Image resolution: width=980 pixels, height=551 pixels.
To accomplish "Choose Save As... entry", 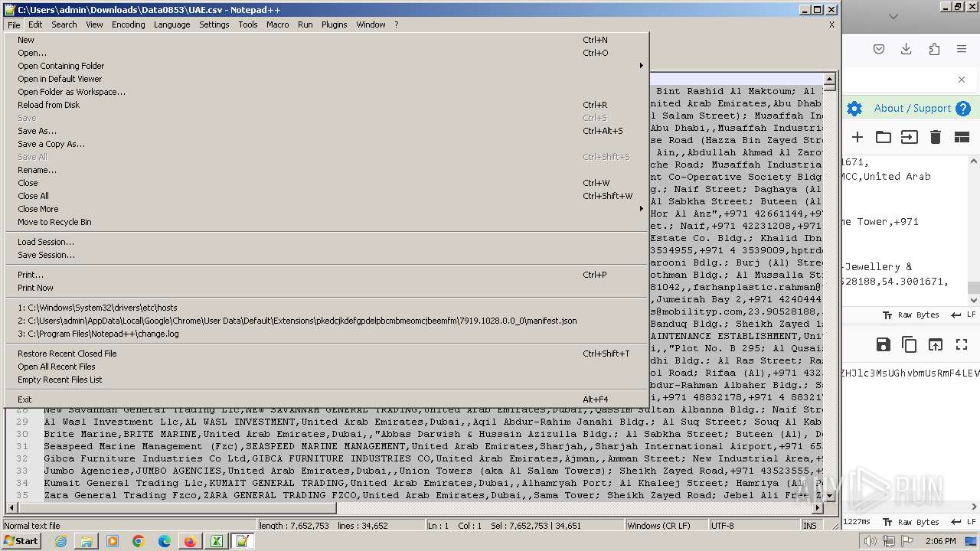I will (x=326, y=131).
